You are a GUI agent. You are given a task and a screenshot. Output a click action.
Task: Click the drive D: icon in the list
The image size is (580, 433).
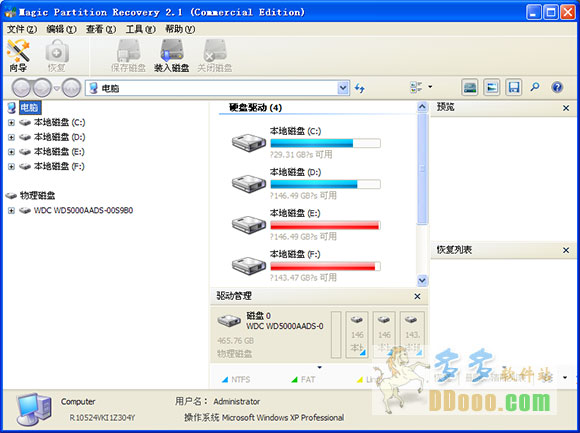pos(249,184)
